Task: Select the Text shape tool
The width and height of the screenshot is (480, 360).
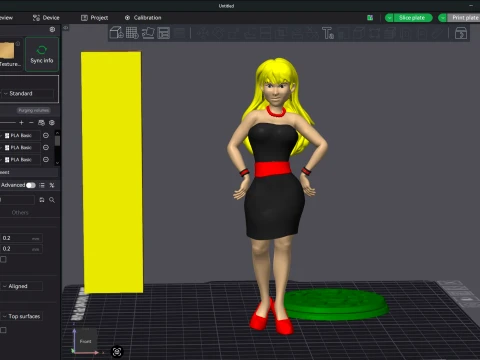Action: (x=328, y=33)
